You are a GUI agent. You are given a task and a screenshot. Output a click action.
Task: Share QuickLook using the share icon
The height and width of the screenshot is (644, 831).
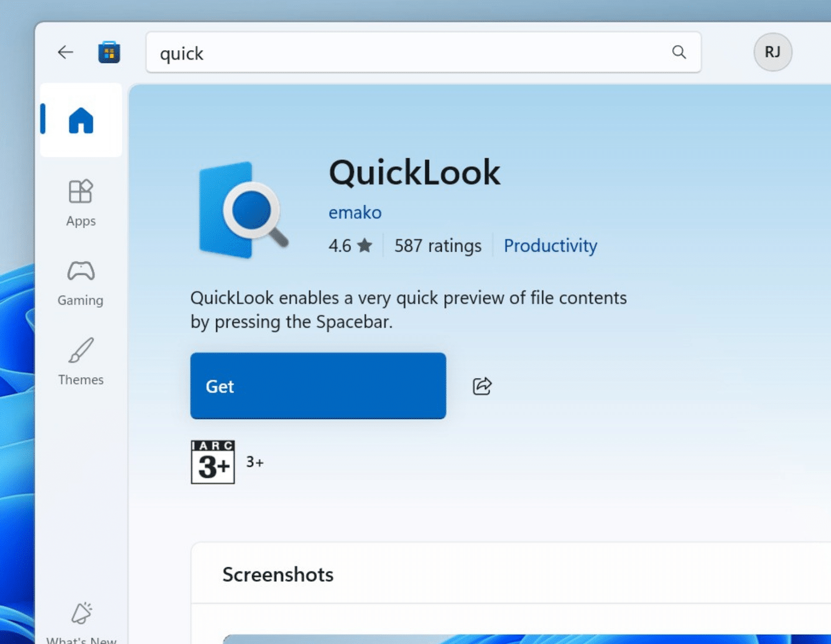482,386
